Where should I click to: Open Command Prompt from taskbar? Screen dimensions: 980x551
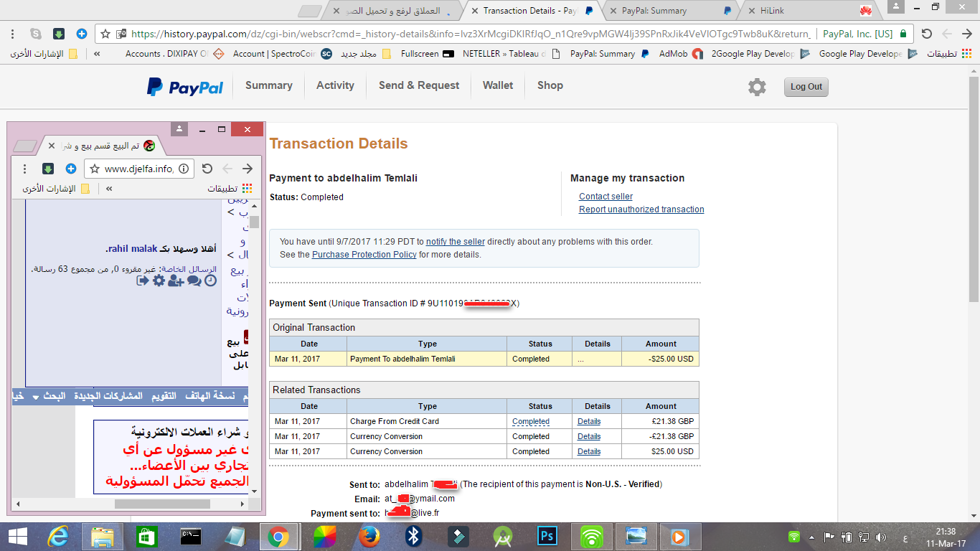point(190,536)
